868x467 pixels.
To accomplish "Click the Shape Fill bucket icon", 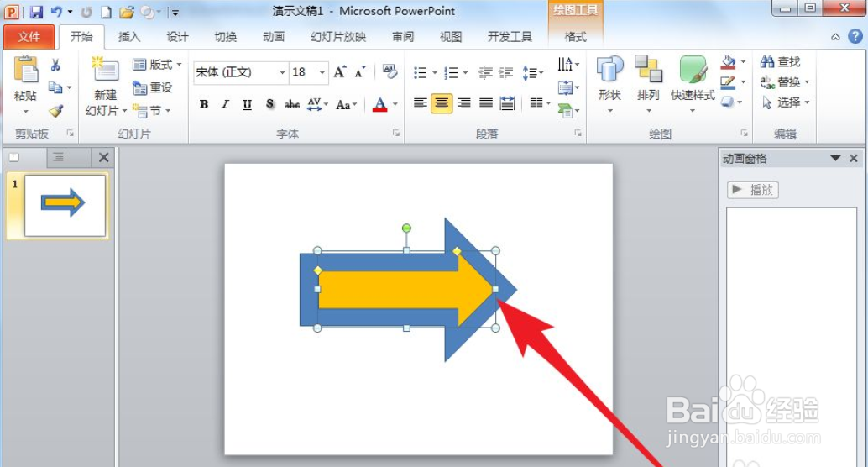I will pyautogui.click(x=728, y=62).
